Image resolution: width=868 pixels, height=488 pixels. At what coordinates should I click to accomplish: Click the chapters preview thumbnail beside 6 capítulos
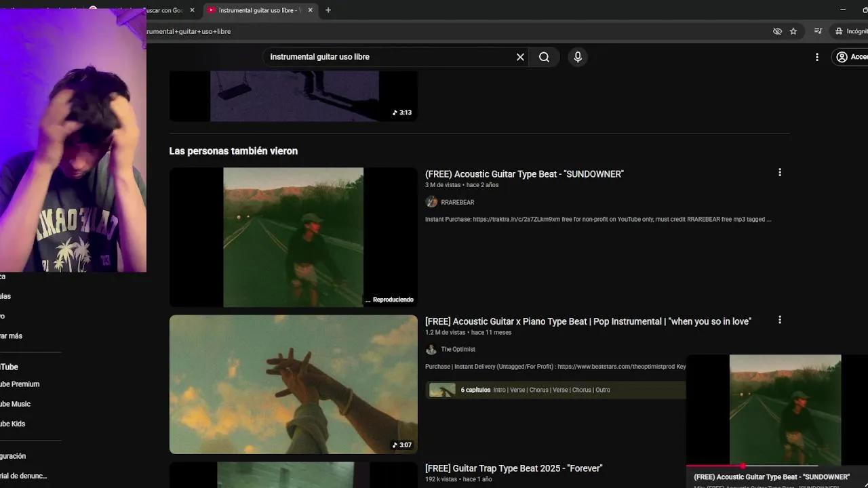[442, 390]
